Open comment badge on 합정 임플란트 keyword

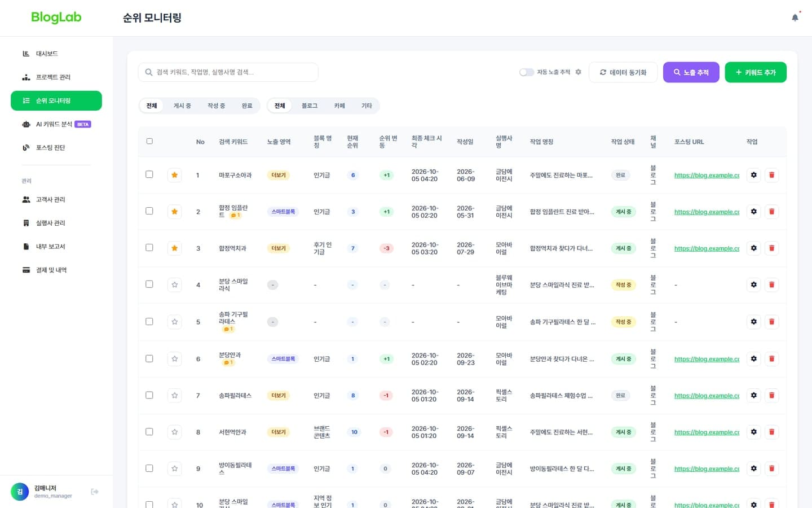[x=236, y=216]
